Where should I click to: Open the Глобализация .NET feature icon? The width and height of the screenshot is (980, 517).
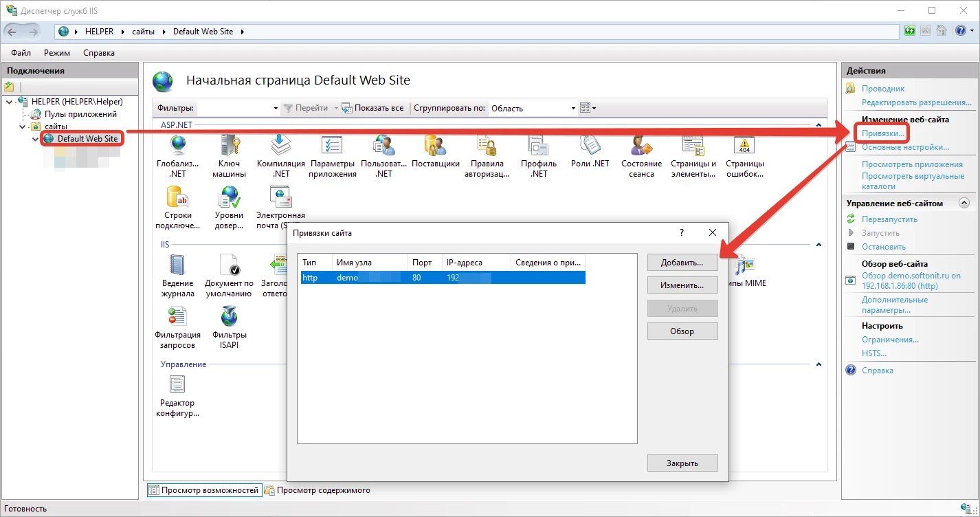[x=177, y=146]
